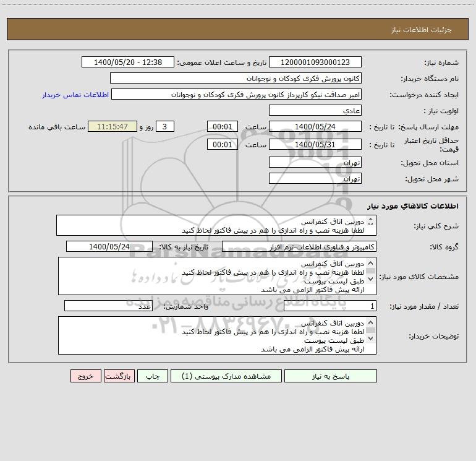Image resolution: width=476 pixels, height=461 pixels.
Task: Click the label 'تاریخ و ساعت اعلان عمومی:'
Action: pyautogui.click(x=221, y=62)
